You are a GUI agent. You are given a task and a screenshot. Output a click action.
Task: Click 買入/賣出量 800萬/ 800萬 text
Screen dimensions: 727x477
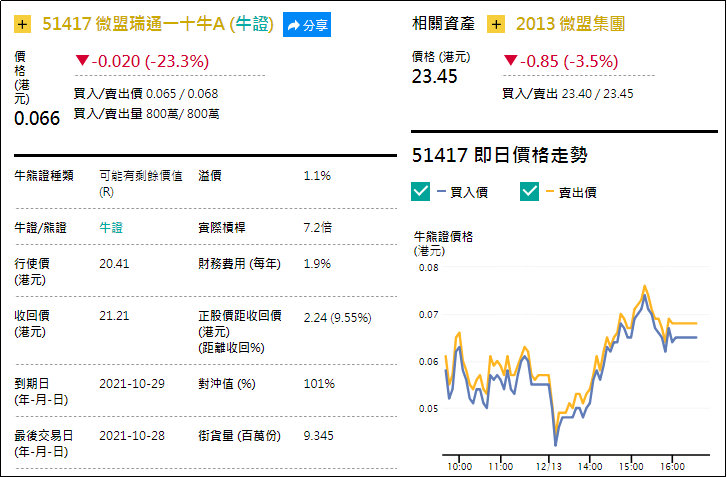147,114
